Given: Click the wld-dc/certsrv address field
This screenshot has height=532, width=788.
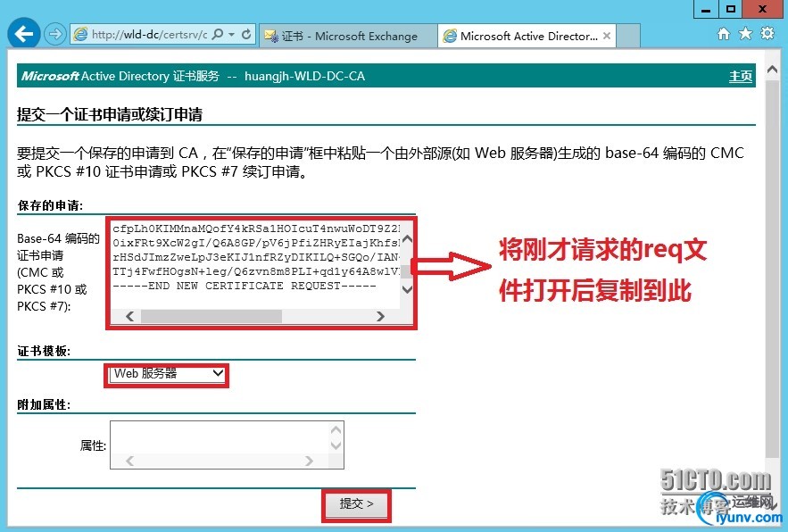Looking at the screenshot, I should (x=149, y=34).
